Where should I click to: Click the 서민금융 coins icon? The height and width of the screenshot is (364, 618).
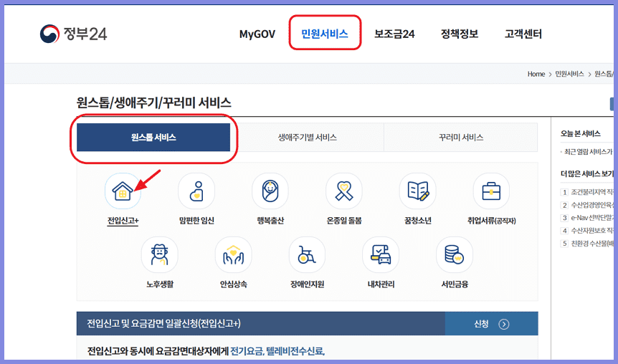click(x=455, y=255)
